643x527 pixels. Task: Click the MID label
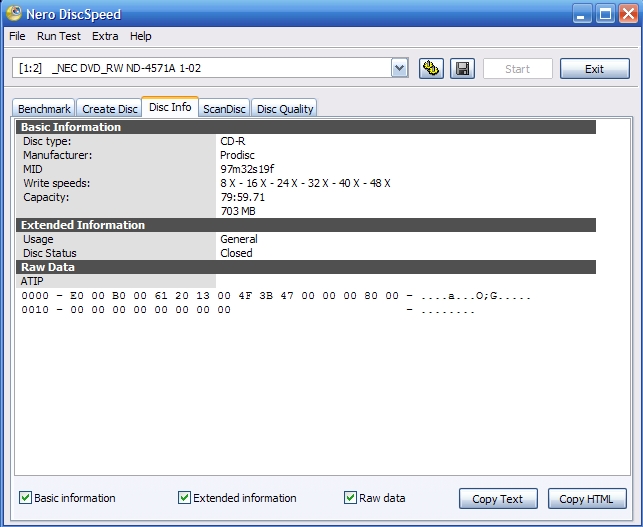[x=32, y=169]
